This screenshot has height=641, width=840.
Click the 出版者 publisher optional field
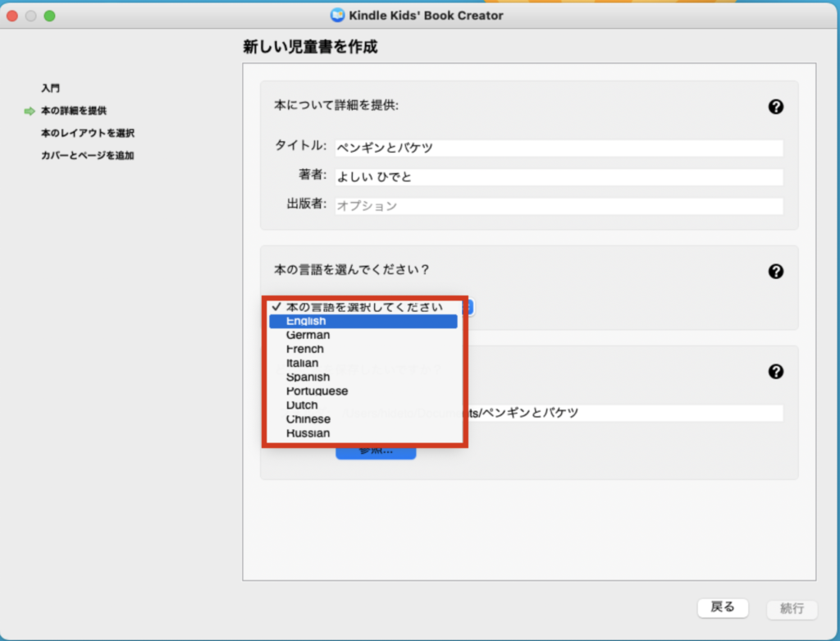559,206
